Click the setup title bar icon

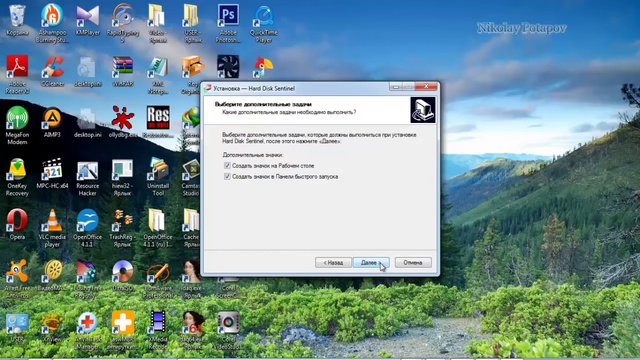click(207, 88)
